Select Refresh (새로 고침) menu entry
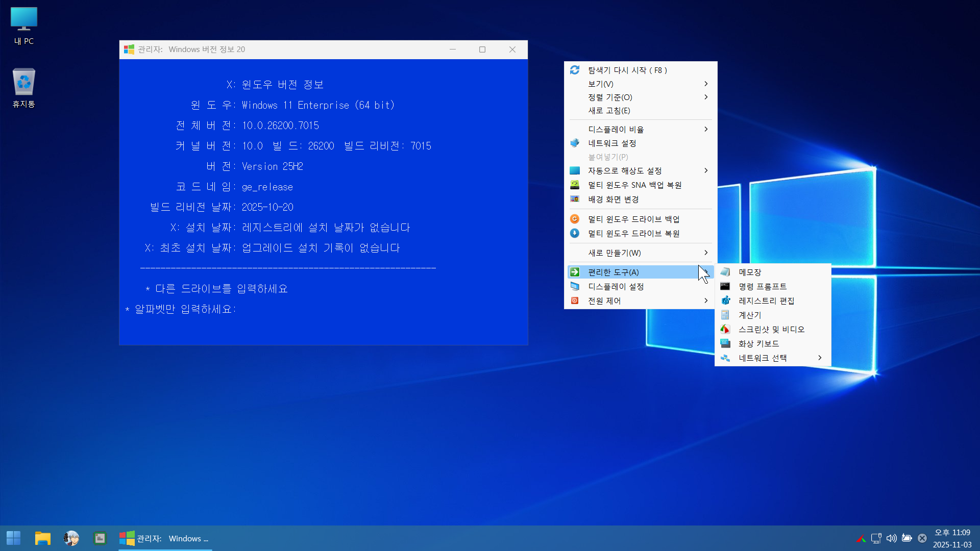This screenshot has height=551, width=980. click(609, 111)
